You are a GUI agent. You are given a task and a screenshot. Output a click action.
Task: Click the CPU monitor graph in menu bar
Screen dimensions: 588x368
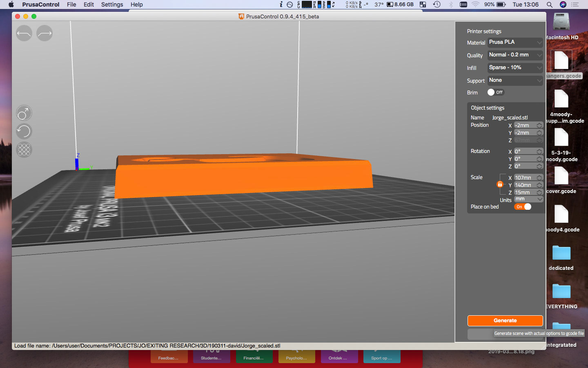coord(307,4)
